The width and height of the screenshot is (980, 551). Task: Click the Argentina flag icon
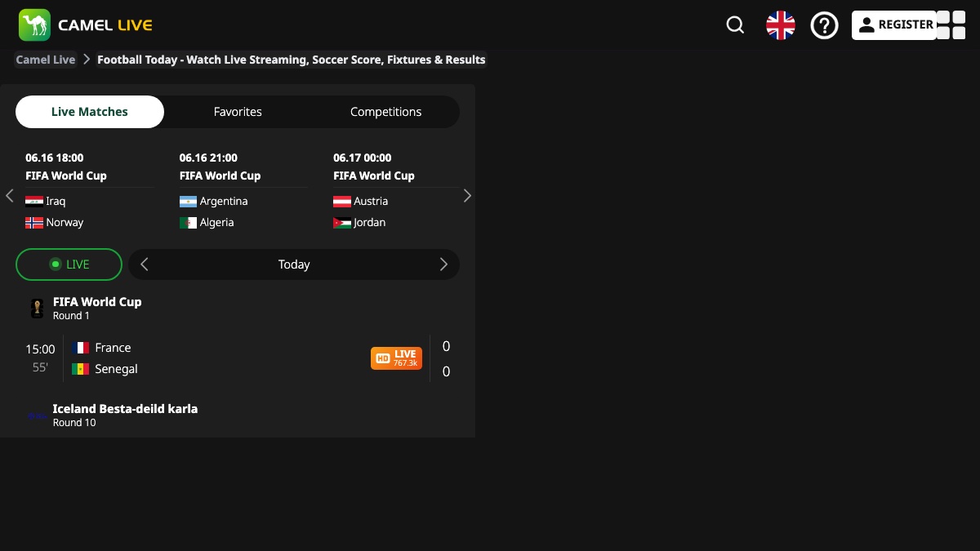[188, 202]
